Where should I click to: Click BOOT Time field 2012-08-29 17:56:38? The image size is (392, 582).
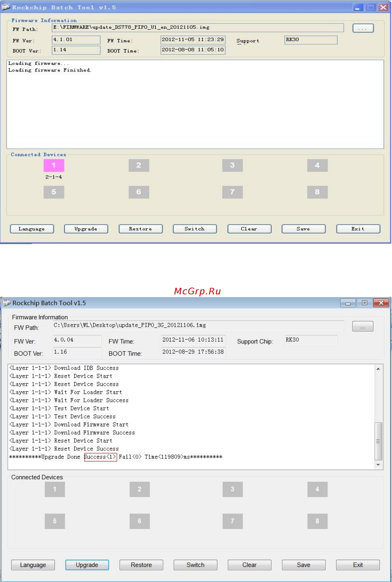pyautogui.click(x=193, y=352)
